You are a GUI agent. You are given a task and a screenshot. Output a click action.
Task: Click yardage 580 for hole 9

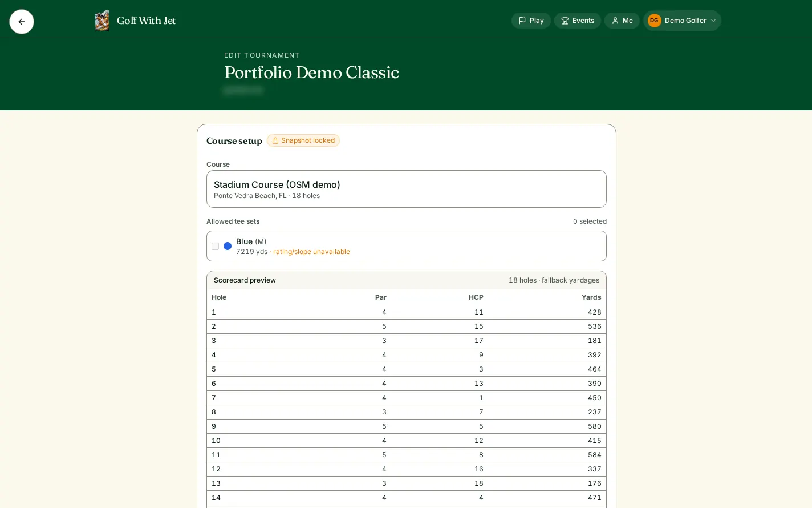(595, 426)
